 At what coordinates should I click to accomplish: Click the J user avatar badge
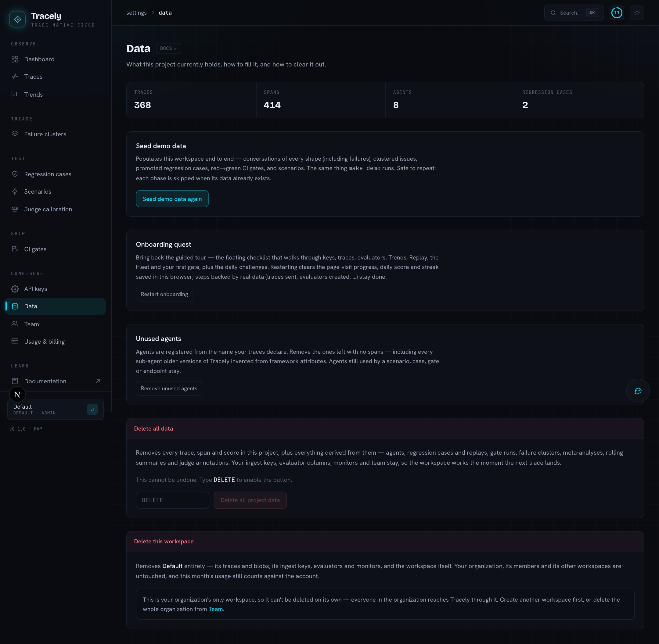[x=92, y=409]
